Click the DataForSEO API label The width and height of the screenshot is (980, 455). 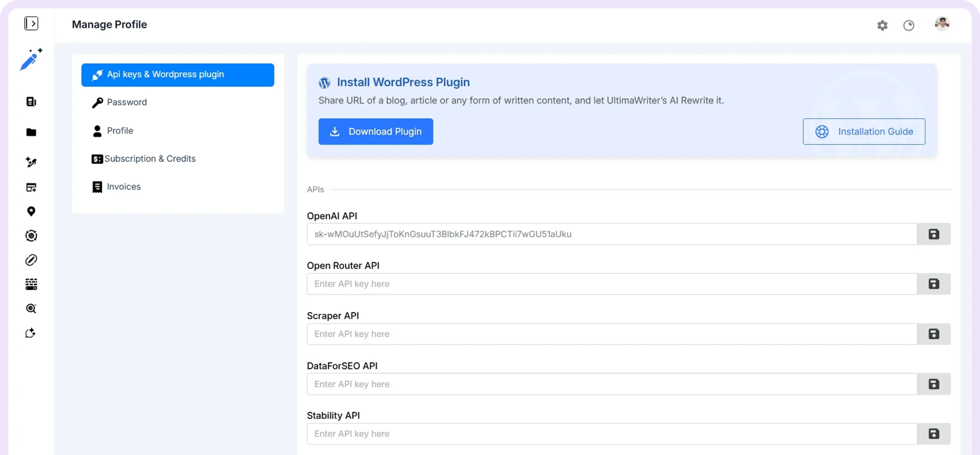point(342,365)
